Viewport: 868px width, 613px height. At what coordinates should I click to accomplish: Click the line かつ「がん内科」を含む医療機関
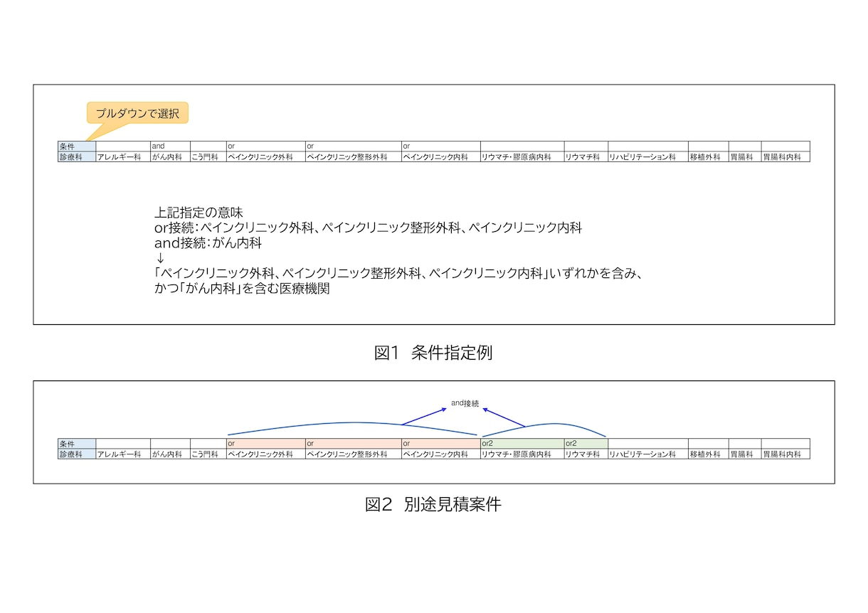242,289
